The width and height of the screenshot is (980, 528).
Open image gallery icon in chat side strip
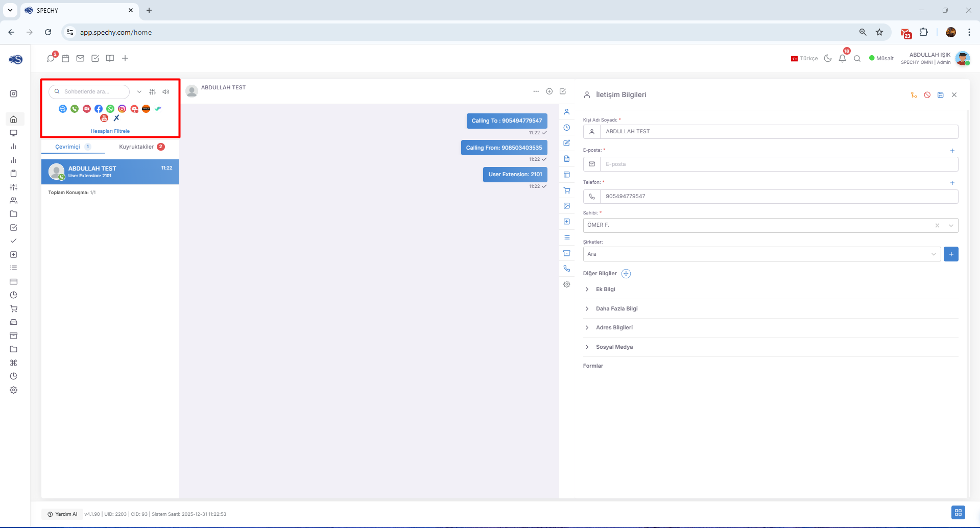pyautogui.click(x=567, y=206)
